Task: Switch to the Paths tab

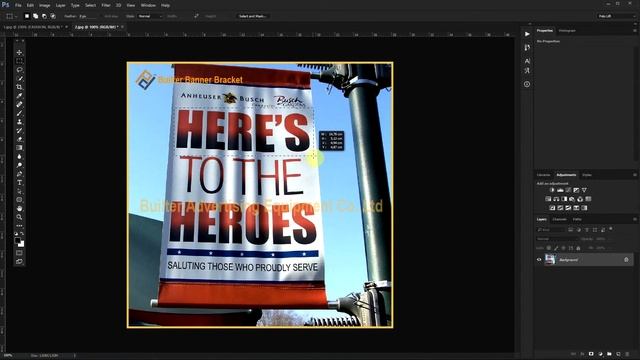Action: point(577,219)
